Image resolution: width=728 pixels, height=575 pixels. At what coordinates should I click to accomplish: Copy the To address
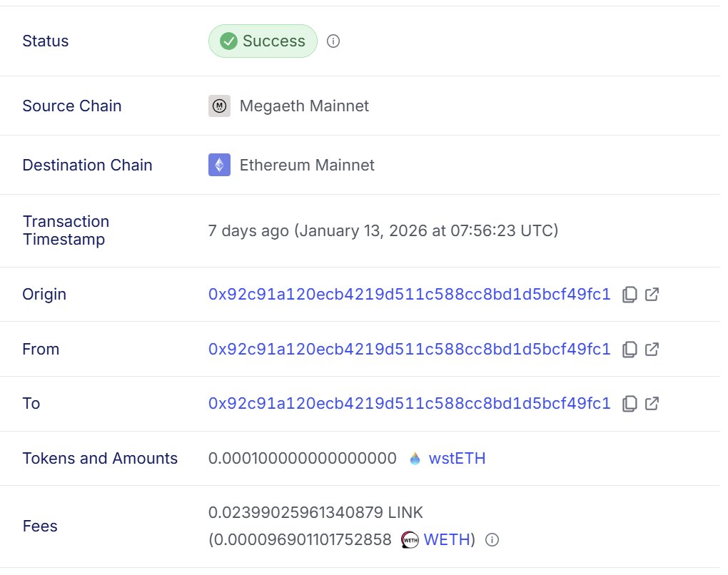[630, 404]
